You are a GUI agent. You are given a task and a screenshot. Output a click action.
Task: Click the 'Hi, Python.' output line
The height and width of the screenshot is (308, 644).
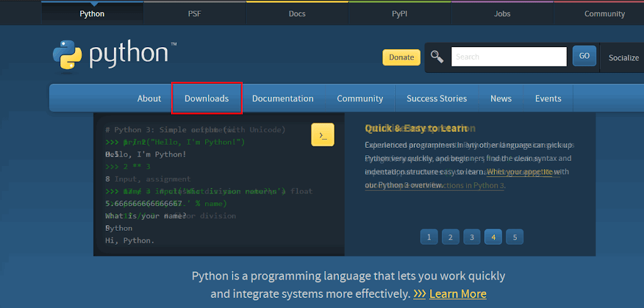click(130, 241)
